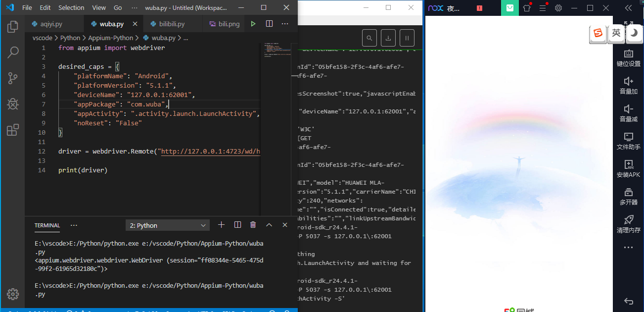Kill terminal with the trash icon
This screenshot has height=312, width=644.
pos(253,225)
